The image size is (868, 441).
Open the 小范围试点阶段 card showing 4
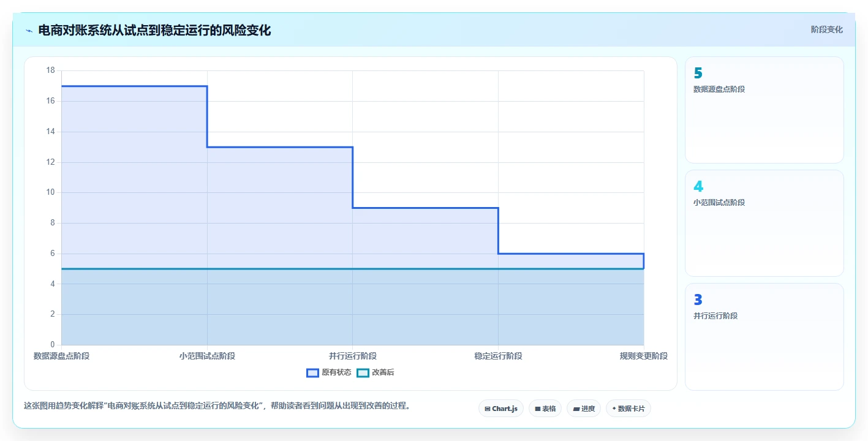764,224
